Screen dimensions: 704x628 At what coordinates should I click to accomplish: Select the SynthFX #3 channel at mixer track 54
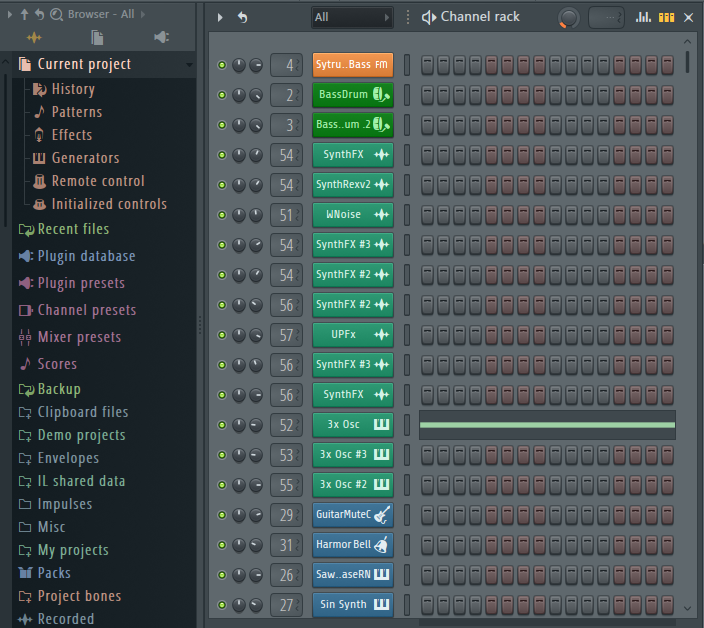click(x=353, y=245)
